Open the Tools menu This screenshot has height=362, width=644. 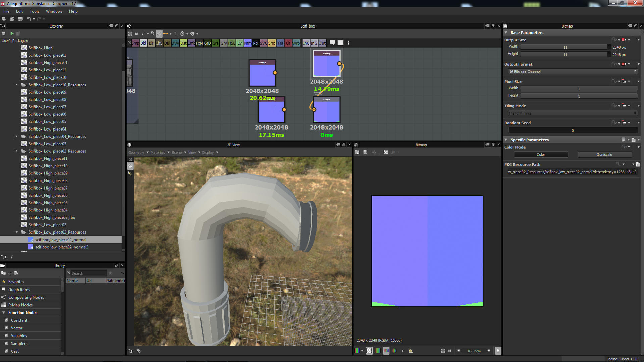pos(34,11)
